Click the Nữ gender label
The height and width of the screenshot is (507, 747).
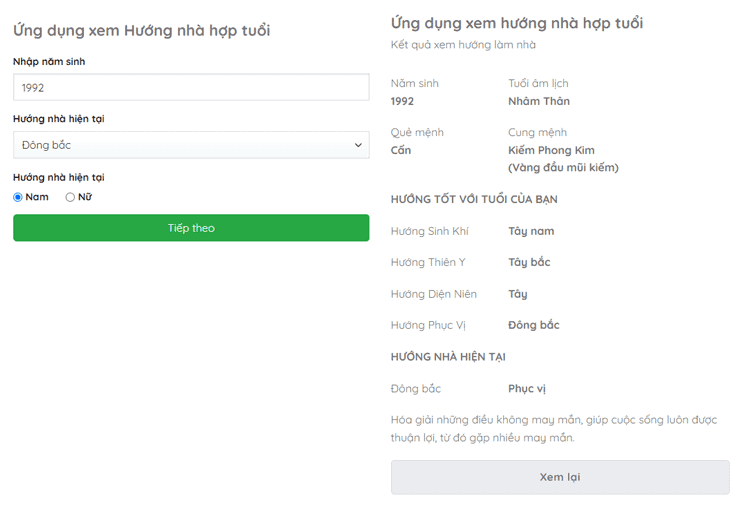click(85, 197)
